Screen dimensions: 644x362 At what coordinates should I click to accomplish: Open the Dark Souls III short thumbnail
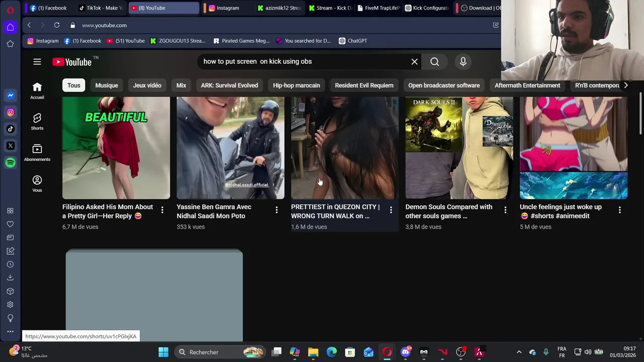pyautogui.click(x=459, y=148)
